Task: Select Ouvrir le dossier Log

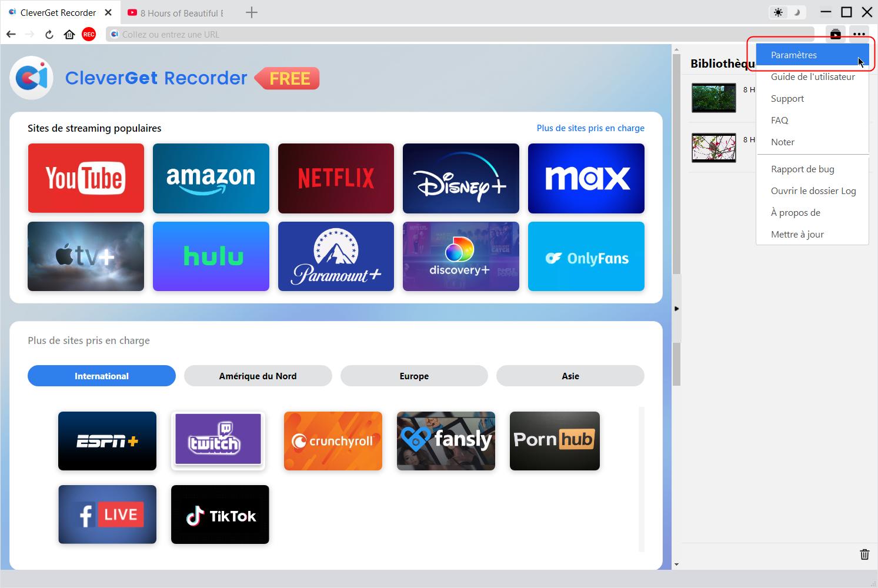Action: pos(812,191)
